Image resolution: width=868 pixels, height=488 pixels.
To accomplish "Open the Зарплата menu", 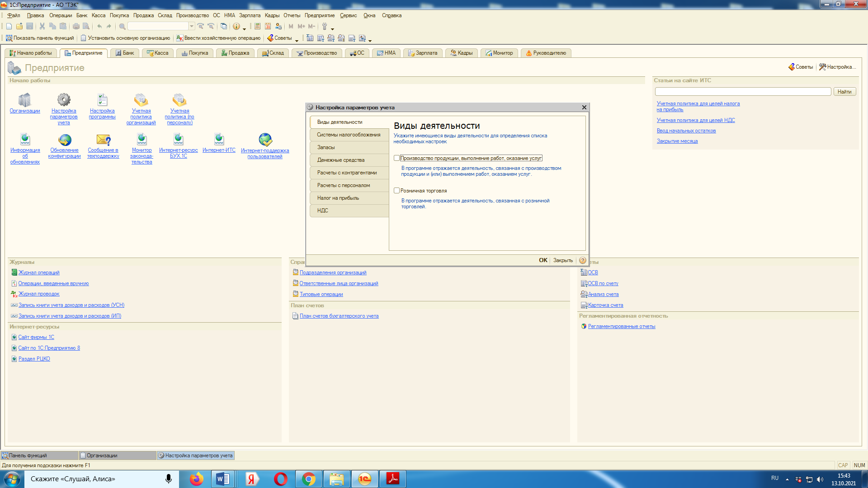I will pyautogui.click(x=250, y=15).
